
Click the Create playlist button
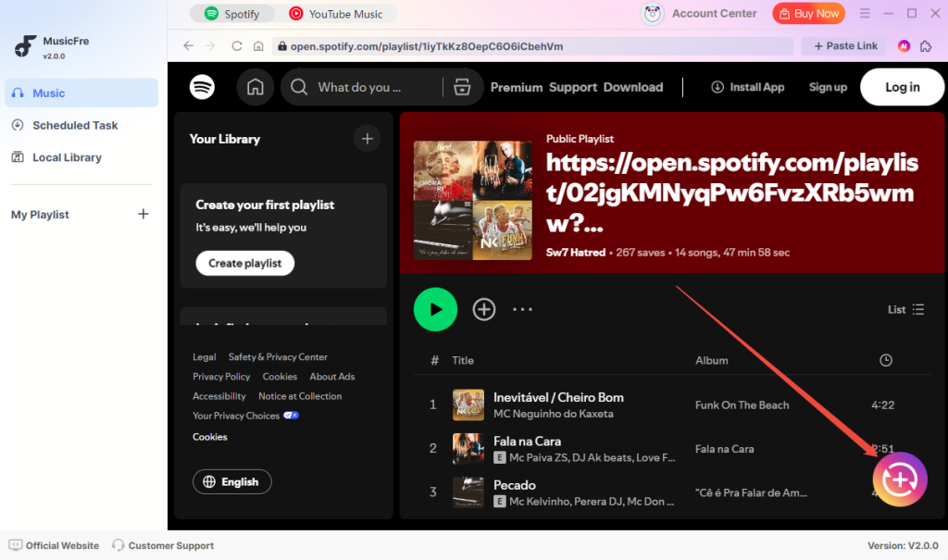tap(244, 263)
